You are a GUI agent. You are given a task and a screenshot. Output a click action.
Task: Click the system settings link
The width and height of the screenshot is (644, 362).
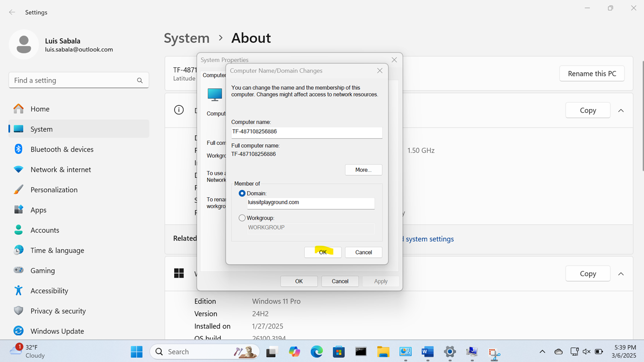tap(429, 239)
